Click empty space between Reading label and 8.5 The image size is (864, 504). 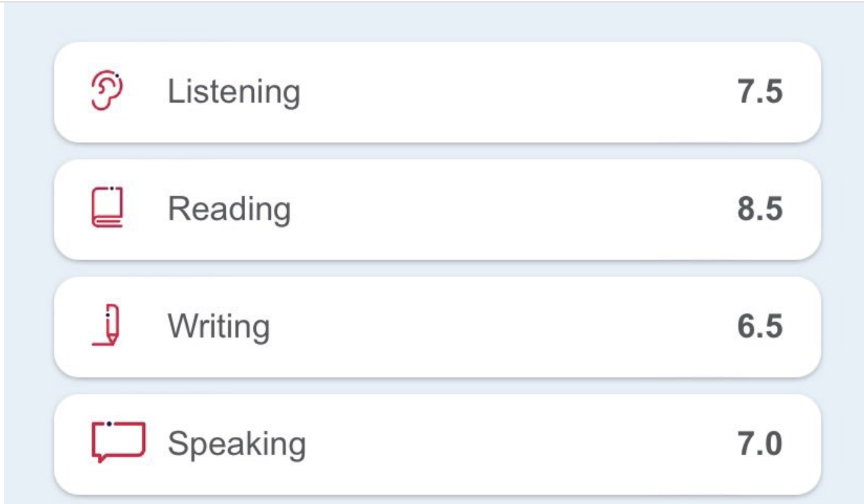coord(514,209)
